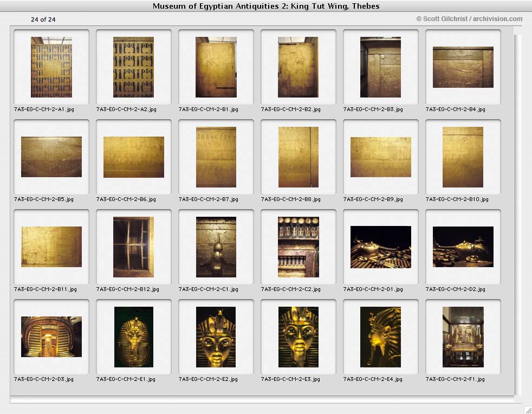
Task: Pick the 7A3-EG-C-CM-2-B7.jpg thumbnail
Action: [x=216, y=157]
